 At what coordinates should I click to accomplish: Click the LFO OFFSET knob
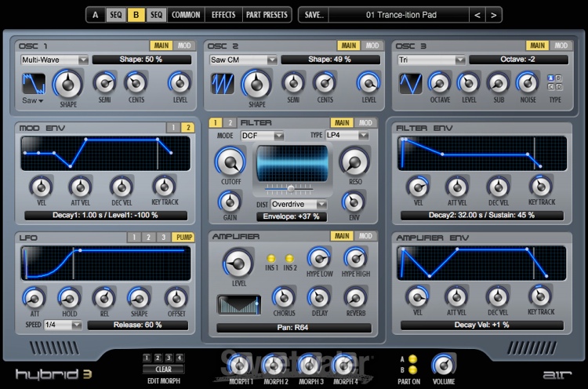coord(176,298)
